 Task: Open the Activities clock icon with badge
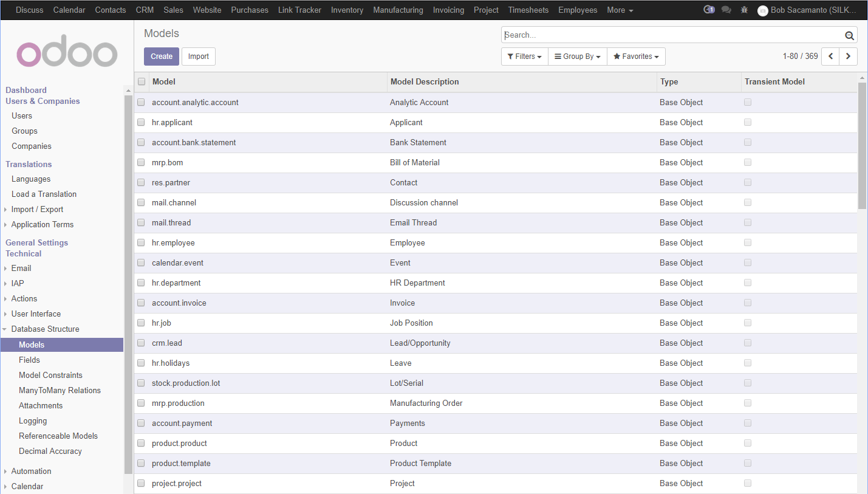[709, 10]
